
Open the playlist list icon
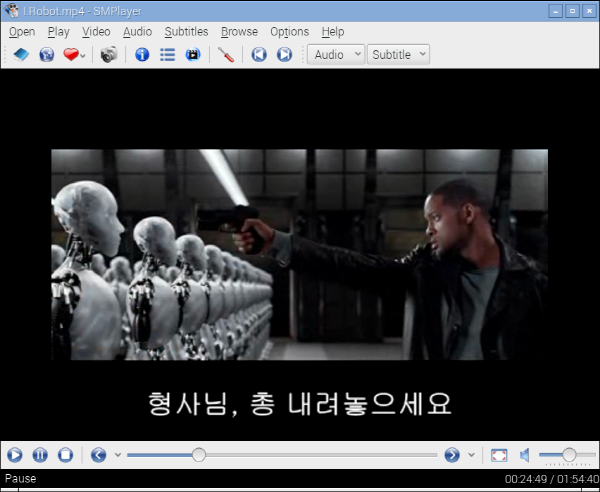click(x=168, y=54)
